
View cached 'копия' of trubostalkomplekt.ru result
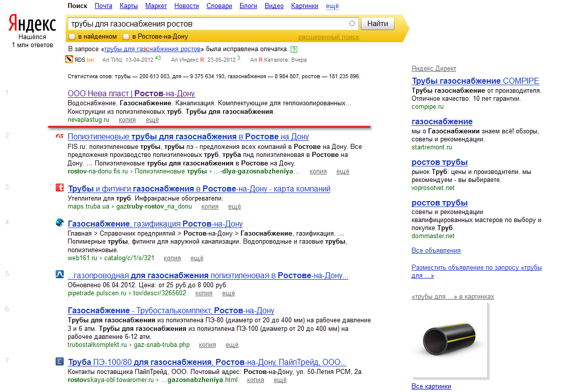tap(208, 345)
